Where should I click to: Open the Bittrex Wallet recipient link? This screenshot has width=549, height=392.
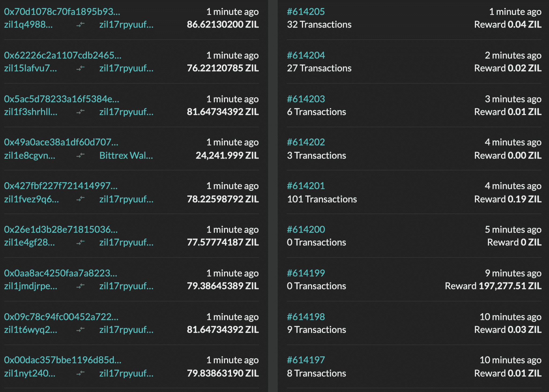click(x=126, y=155)
